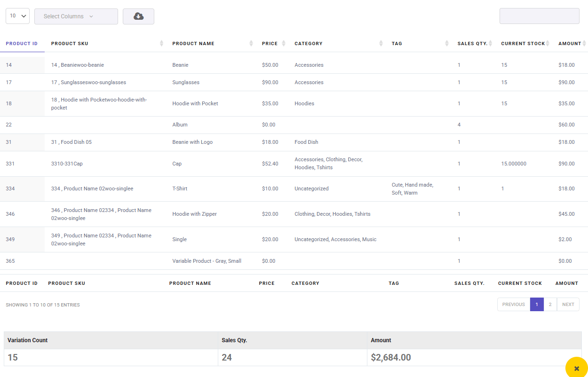Click sort arrows on Product Name column
The image size is (588, 377).
[x=251, y=44]
